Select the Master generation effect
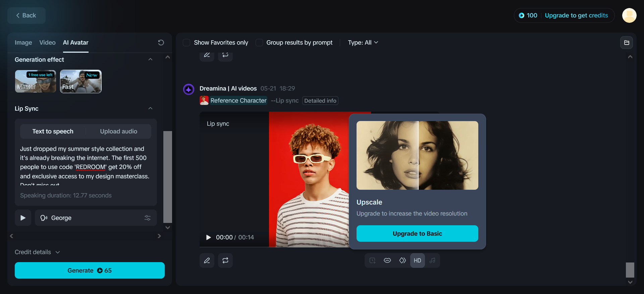 [36, 81]
